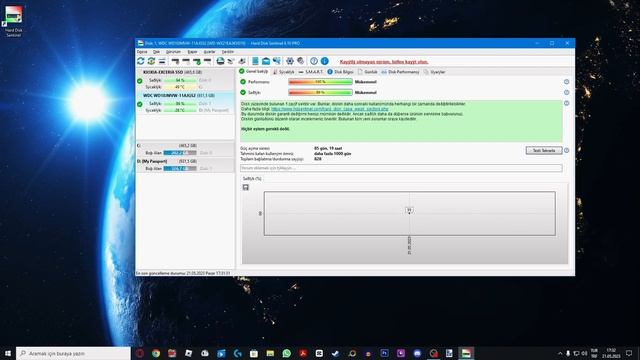640x360 pixels.
Task: Click the taskbar clock and date
Action: point(611,353)
